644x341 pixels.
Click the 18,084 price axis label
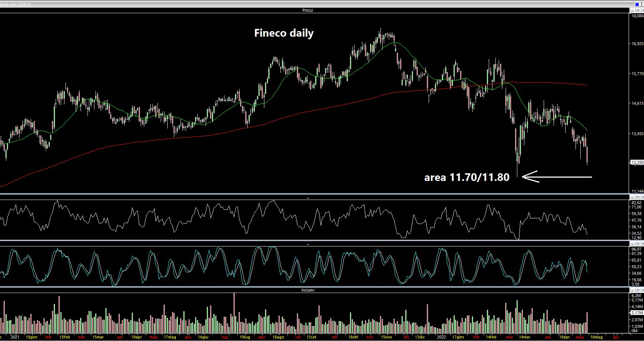[x=637, y=16]
